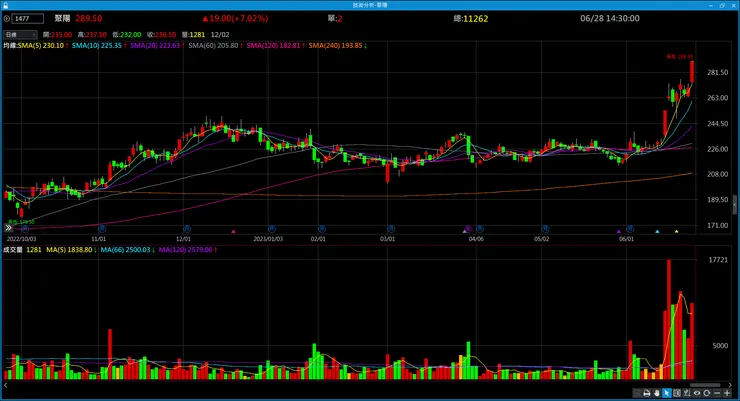The image size is (740, 401).
Task: Click the month marker icon under 12/01
Action: point(187,229)
